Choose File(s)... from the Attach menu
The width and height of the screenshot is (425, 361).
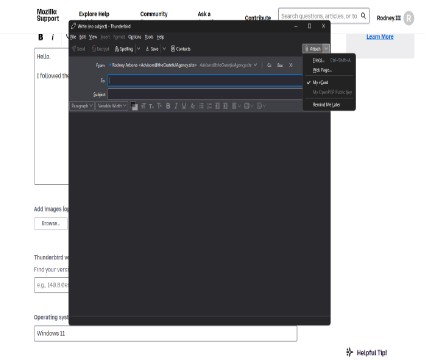coord(329,60)
